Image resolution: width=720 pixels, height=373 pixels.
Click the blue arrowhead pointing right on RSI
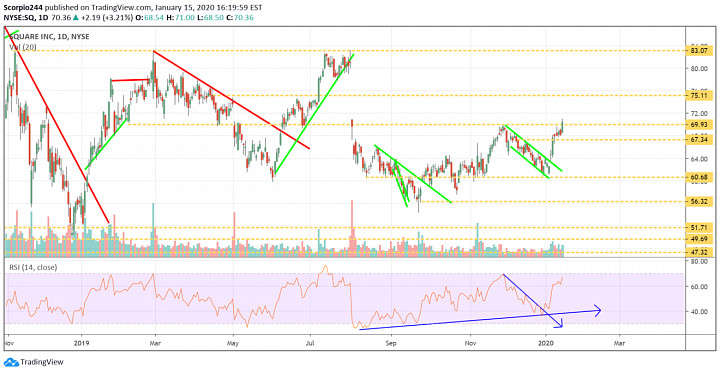(x=597, y=310)
